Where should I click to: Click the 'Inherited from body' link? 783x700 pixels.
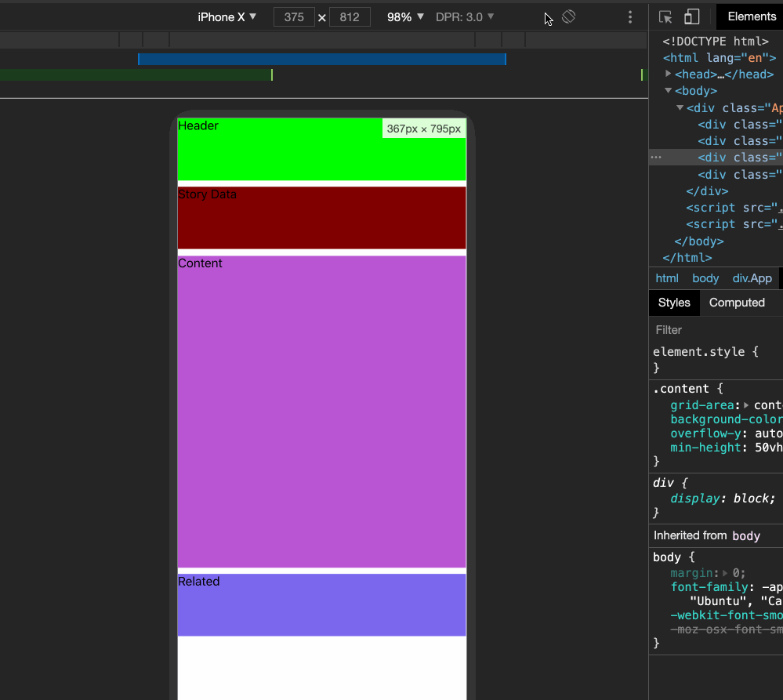(746, 535)
